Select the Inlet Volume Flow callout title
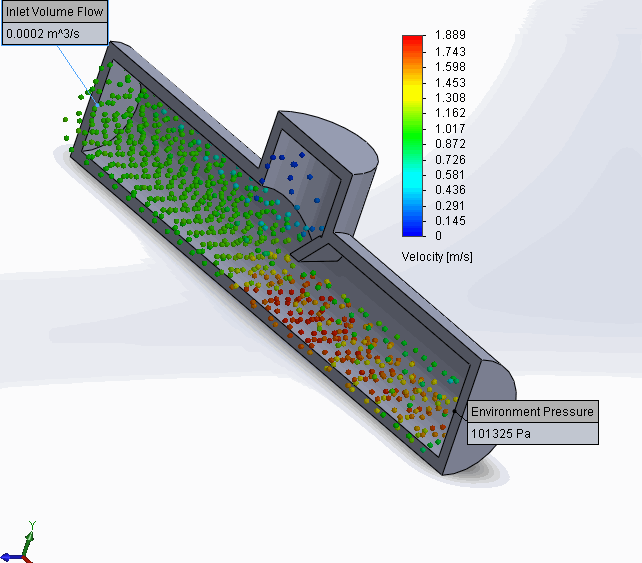This screenshot has width=642, height=563. point(54,11)
